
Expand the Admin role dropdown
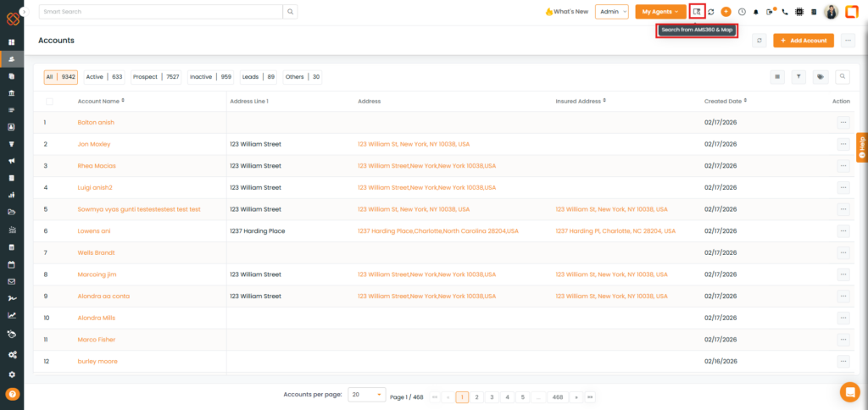(x=612, y=12)
